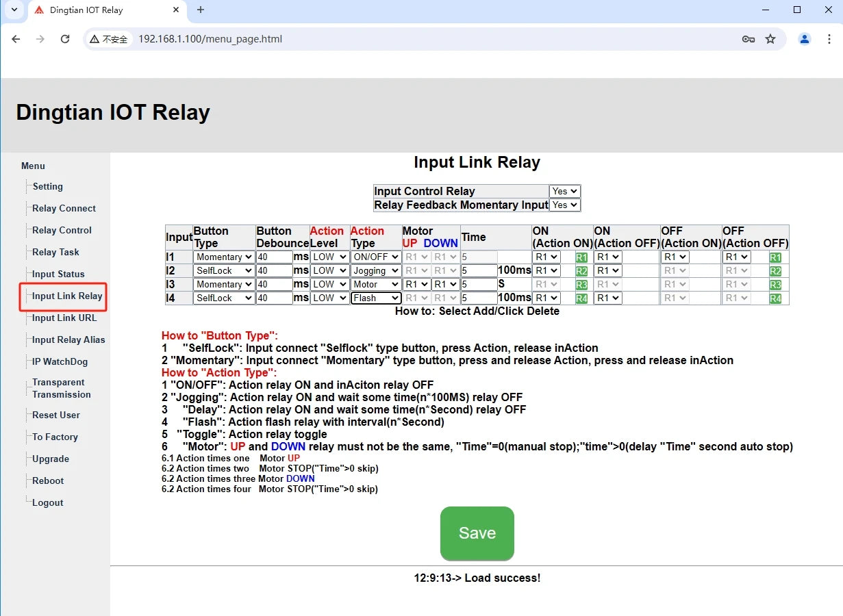Image resolution: width=843 pixels, height=616 pixels.
Task: Open a new browser tab
Action: [x=201, y=10]
